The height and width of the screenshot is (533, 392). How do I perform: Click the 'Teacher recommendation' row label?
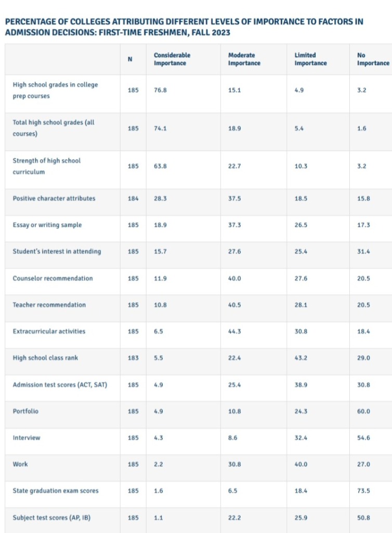tap(49, 305)
